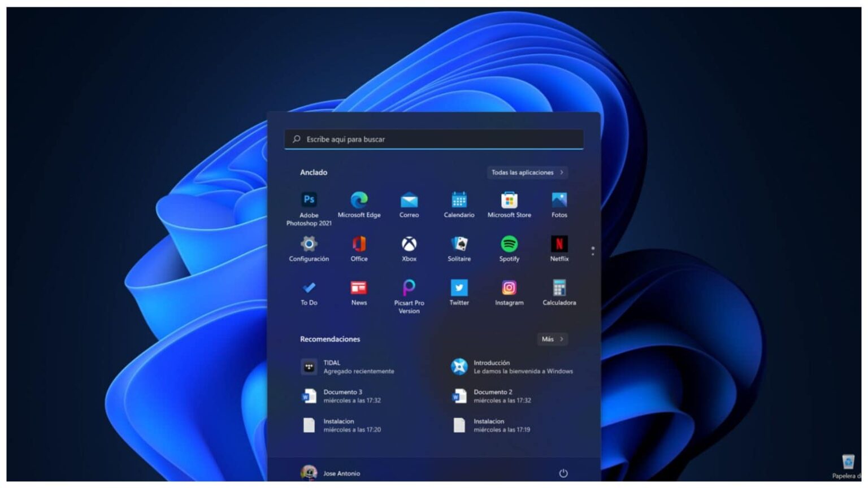Image resolution: width=868 pixels, height=488 pixels.
Task: Open Adobe Photoshop 2021 from pinned apps
Action: pos(309,208)
